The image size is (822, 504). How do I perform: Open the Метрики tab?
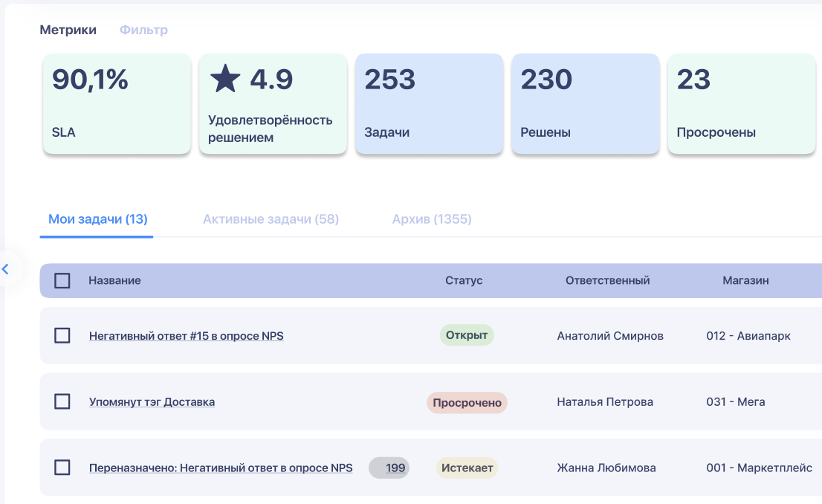[68, 30]
